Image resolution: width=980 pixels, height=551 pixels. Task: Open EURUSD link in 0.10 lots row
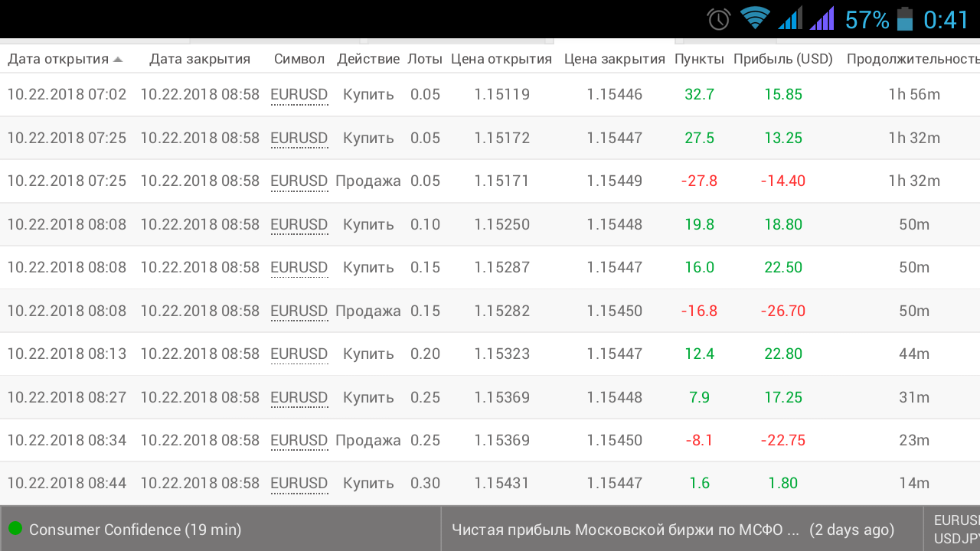299,225
